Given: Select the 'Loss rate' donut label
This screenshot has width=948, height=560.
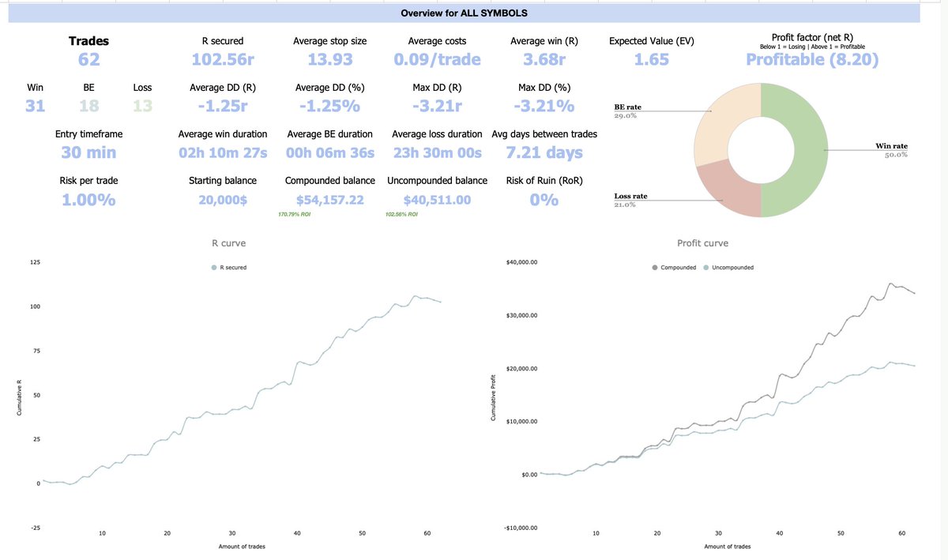Looking at the screenshot, I should coord(630,196).
